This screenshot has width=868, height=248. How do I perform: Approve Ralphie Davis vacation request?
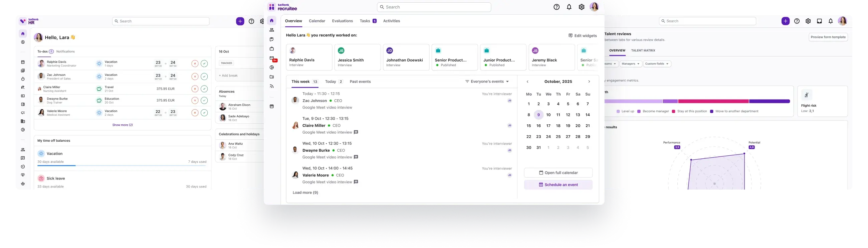click(x=204, y=64)
